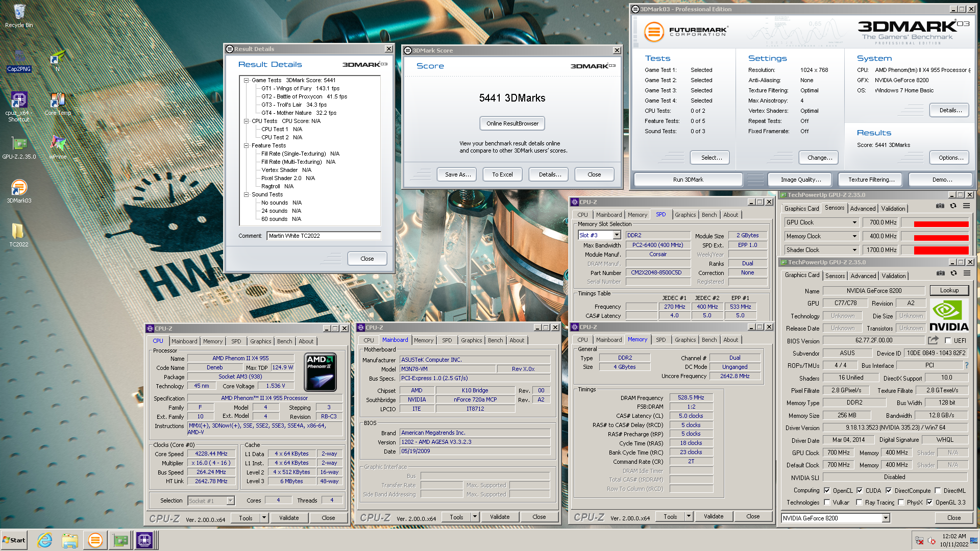Toggle the OpenGL 3.3 checkbox

(x=929, y=502)
